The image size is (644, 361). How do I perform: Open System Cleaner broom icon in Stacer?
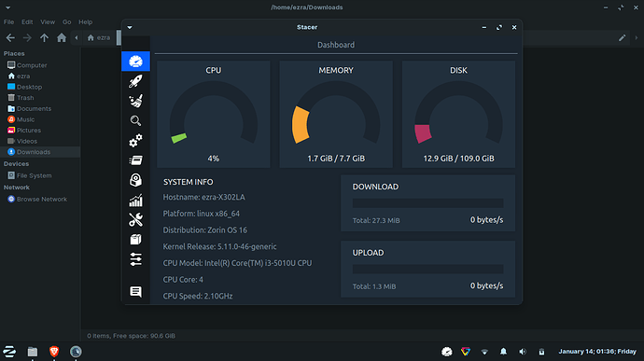pyautogui.click(x=135, y=101)
